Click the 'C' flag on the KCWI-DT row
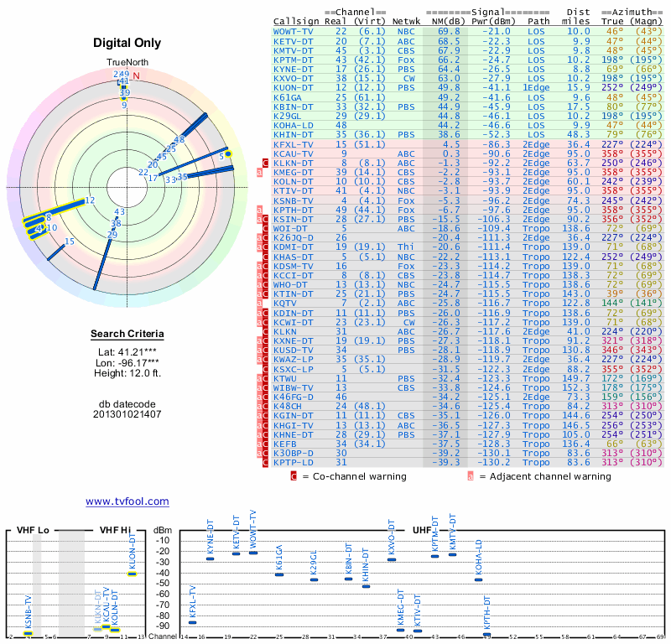Image resolution: width=671 pixels, height=644 pixels. [x=265, y=322]
